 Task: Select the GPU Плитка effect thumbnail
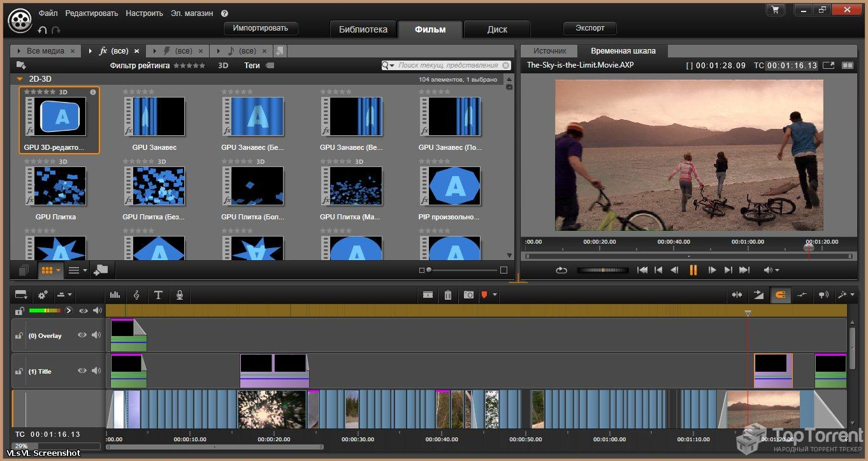coord(55,186)
